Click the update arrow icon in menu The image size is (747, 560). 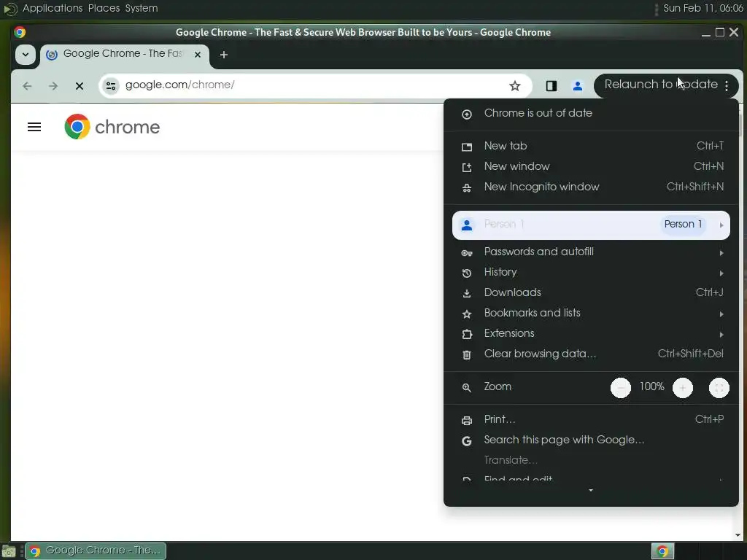[x=467, y=114]
